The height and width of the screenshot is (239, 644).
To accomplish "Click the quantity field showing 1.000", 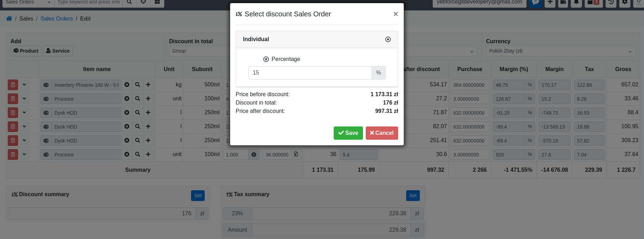I will tap(236, 155).
